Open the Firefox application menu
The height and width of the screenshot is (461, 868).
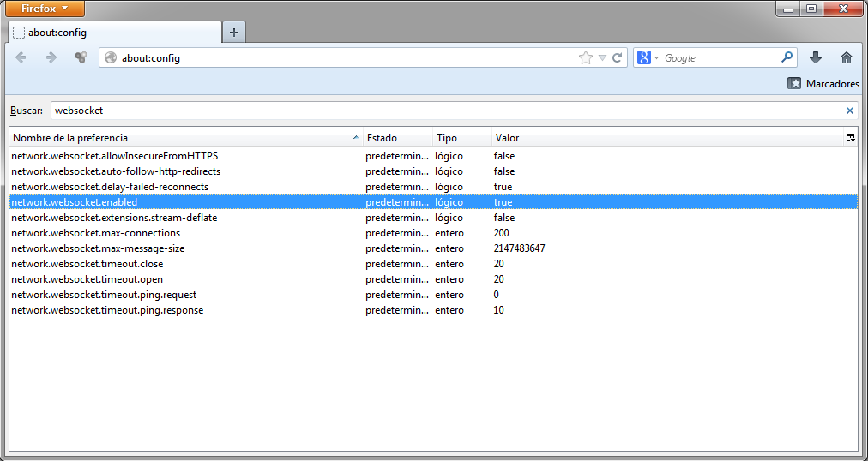(x=45, y=9)
